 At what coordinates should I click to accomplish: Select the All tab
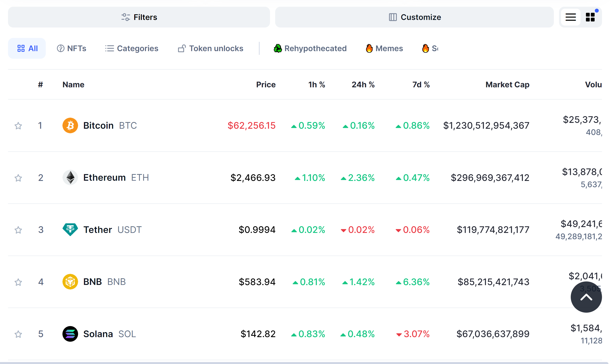coord(27,48)
